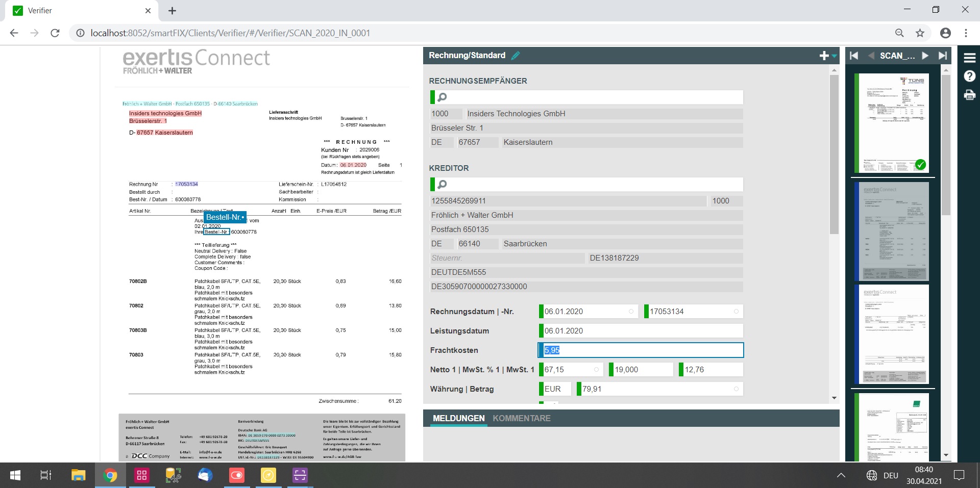Image resolution: width=980 pixels, height=488 pixels.
Task: Go to the next scanned document
Action: pos(925,56)
